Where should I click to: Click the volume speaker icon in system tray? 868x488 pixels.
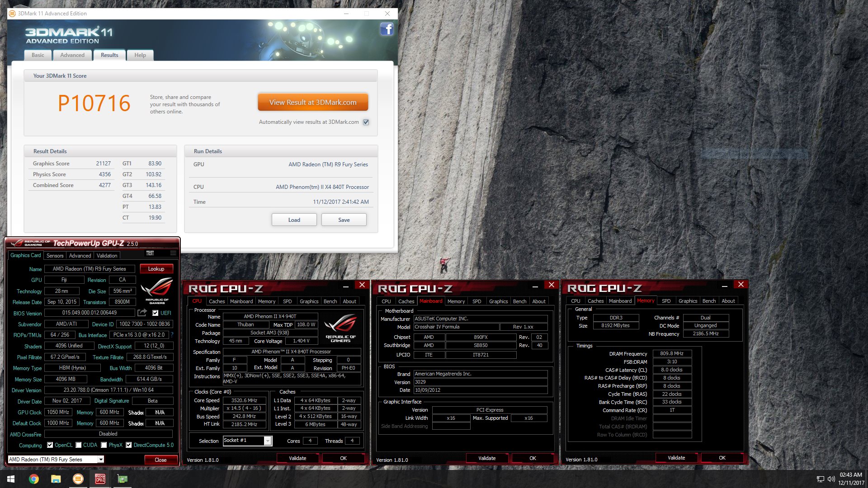[831, 479]
